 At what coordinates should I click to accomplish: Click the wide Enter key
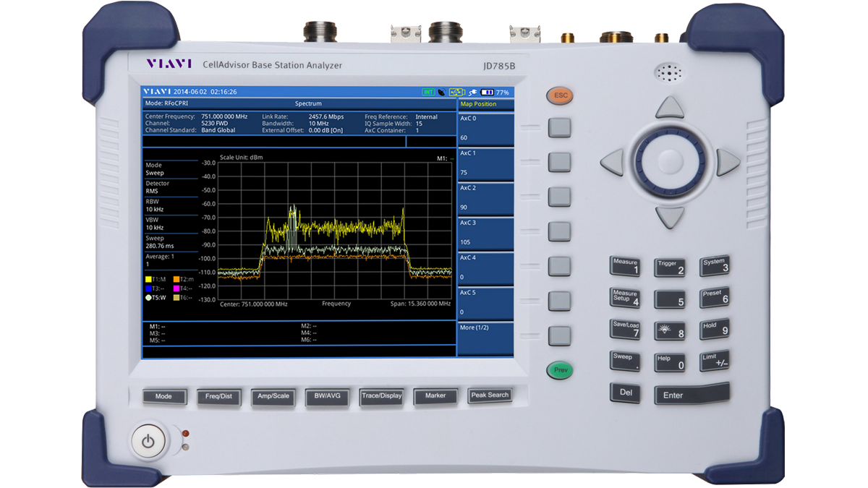[x=692, y=394]
